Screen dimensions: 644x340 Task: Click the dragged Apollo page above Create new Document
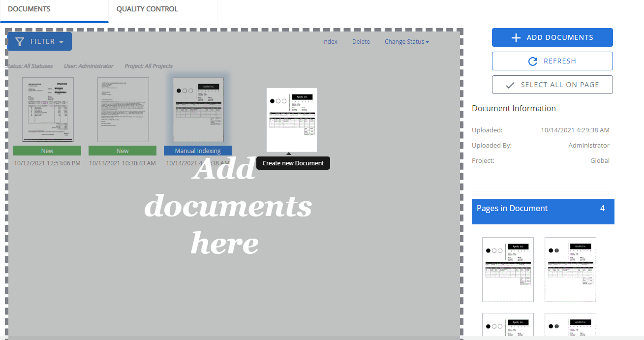point(292,120)
